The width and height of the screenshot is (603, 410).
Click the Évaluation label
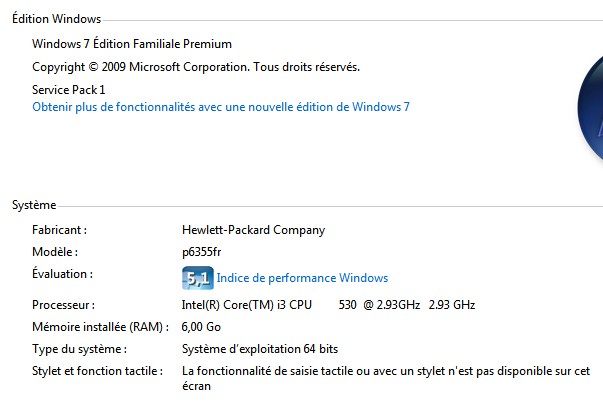(x=62, y=273)
